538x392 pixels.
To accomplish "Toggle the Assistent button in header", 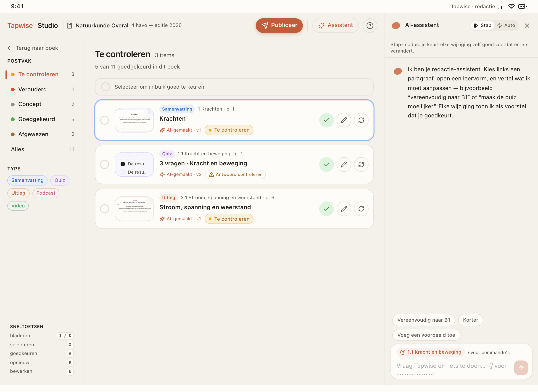I will (335, 25).
